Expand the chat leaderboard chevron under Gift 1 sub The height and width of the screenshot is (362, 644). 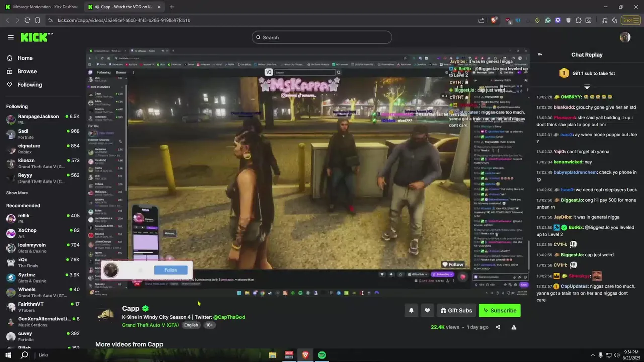(x=587, y=87)
